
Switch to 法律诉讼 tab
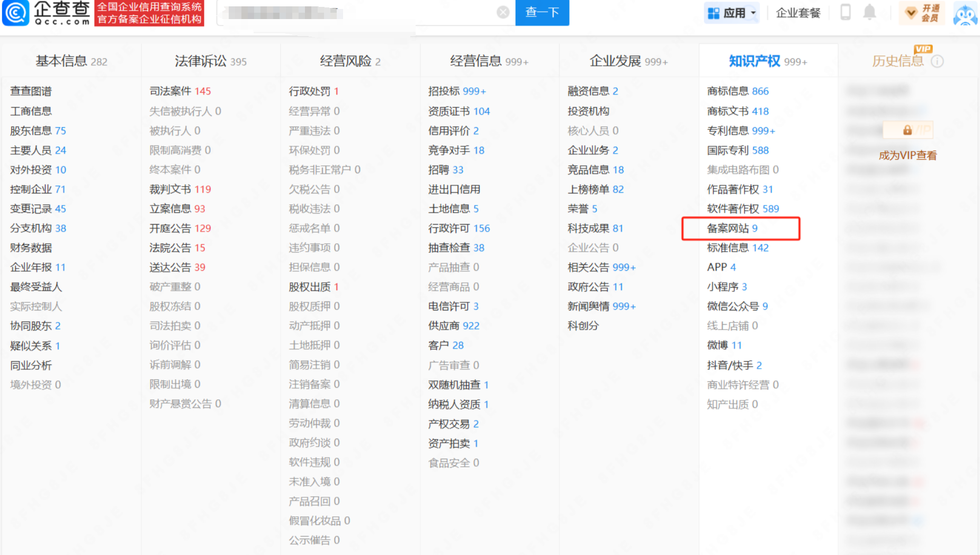211,61
